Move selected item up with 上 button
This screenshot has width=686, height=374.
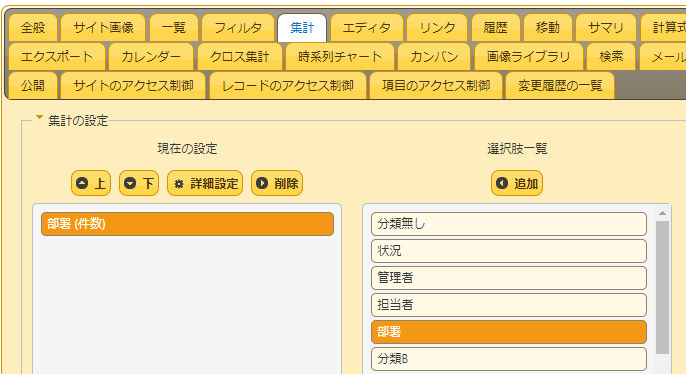[91, 183]
